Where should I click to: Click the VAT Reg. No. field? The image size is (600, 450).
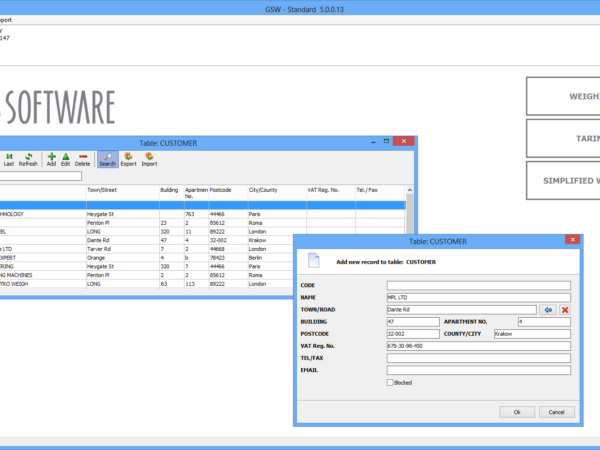coord(479,346)
